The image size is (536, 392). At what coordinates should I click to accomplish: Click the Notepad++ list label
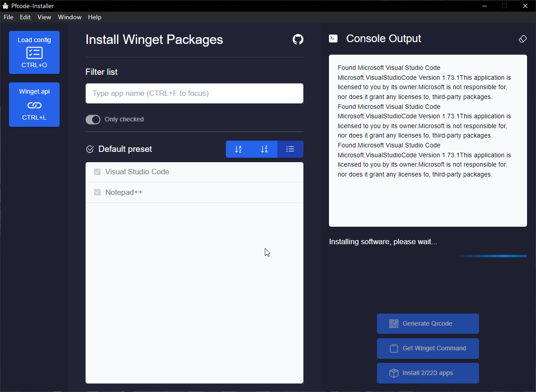(x=124, y=192)
